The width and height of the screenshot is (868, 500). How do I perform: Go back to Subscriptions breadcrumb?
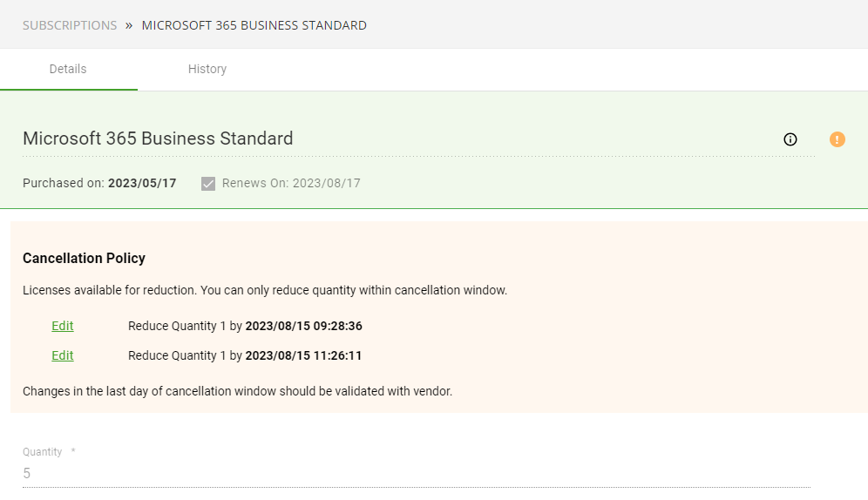tap(70, 25)
